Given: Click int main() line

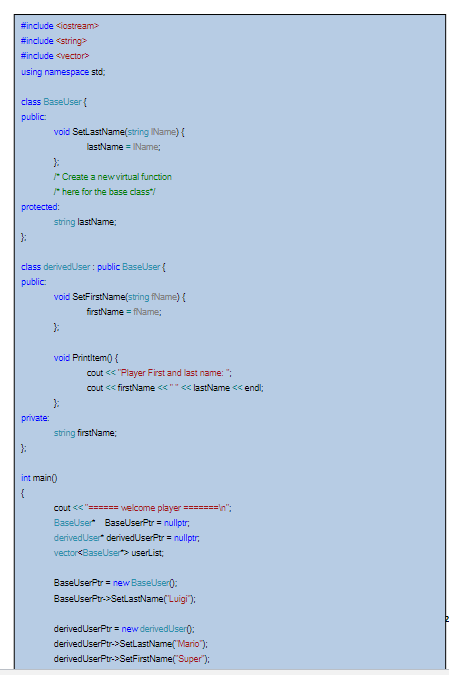Looking at the screenshot, I should click(39, 478).
